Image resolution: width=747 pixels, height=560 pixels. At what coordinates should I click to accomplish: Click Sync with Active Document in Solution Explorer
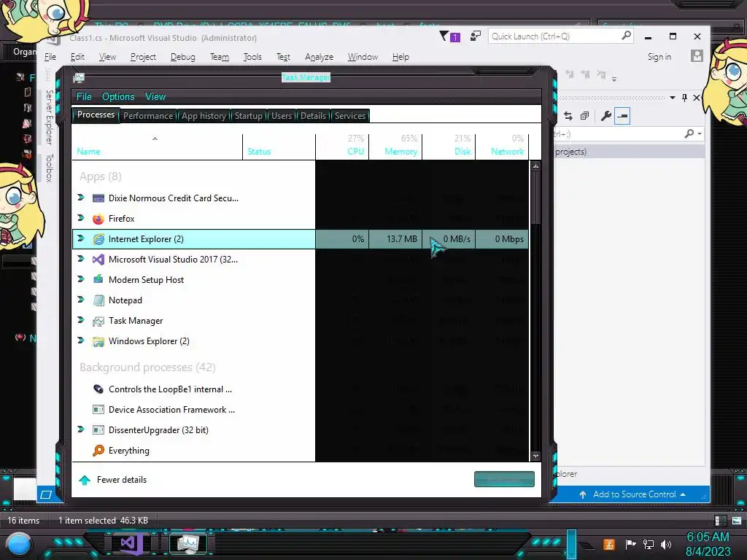point(568,116)
